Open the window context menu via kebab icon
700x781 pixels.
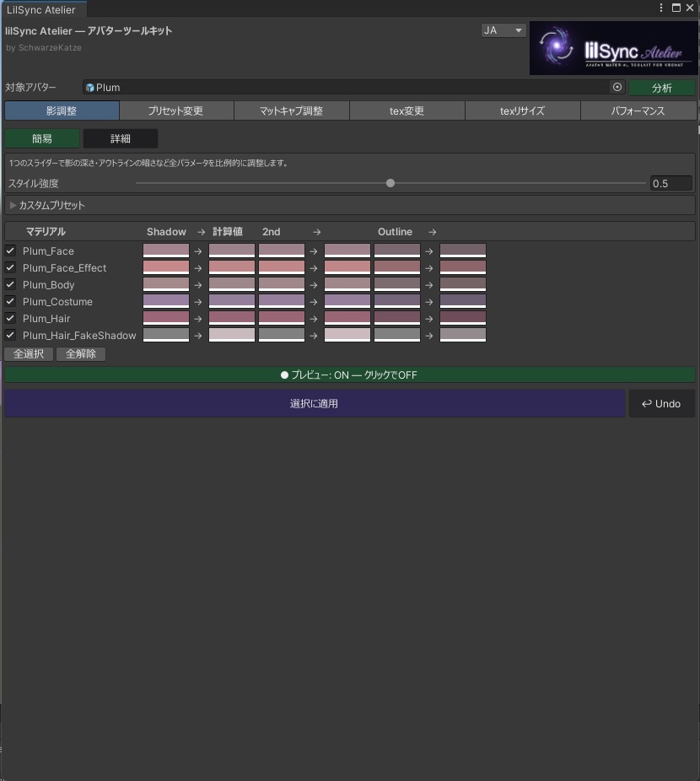pyautogui.click(x=663, y=7)
